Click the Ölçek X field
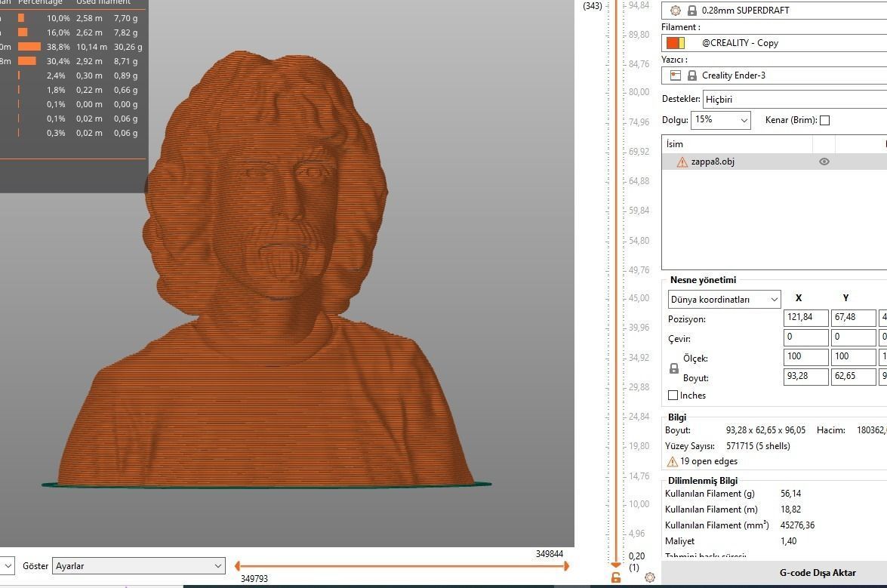Viewport: 887px width, 588px height. click(x=805, y=357)
